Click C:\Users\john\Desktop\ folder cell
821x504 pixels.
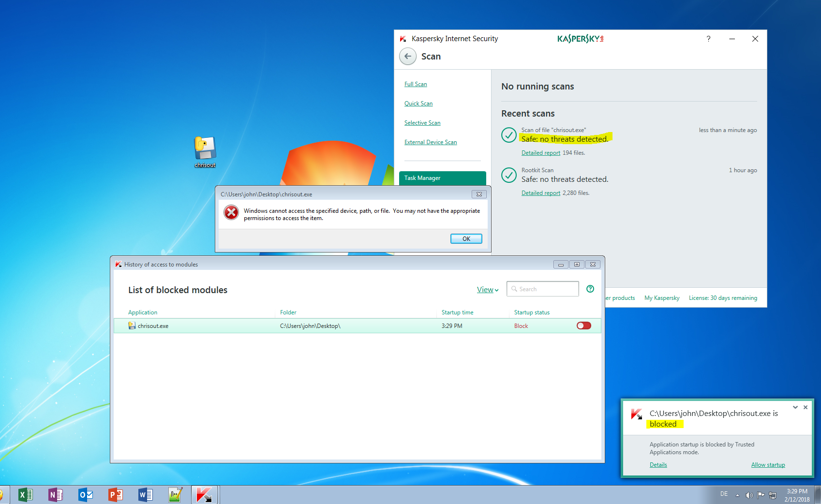tap(310, 326)
